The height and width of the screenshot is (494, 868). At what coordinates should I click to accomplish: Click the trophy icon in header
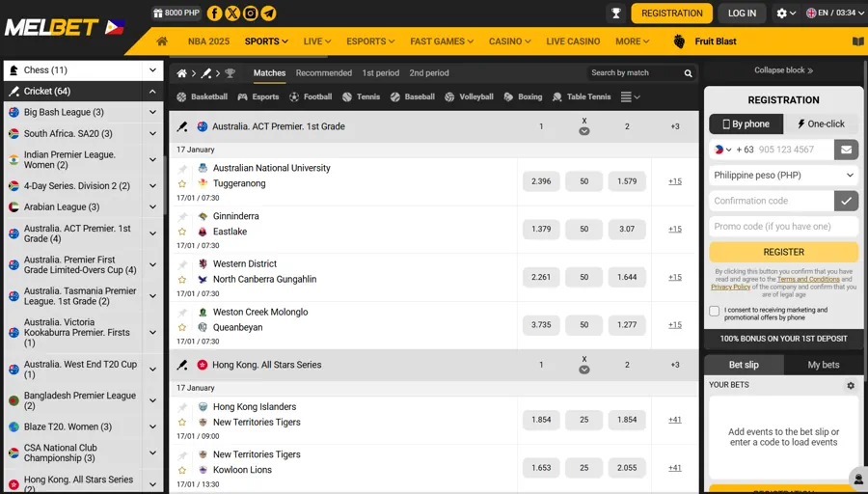[x=615, y=14]
